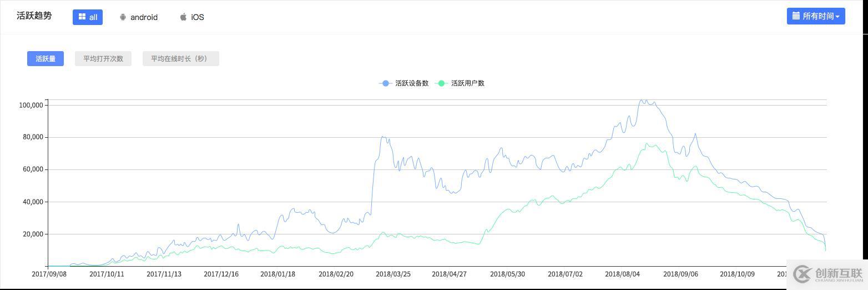
Task: Select the 活跃量 metric tab
Action: [46, 58]
